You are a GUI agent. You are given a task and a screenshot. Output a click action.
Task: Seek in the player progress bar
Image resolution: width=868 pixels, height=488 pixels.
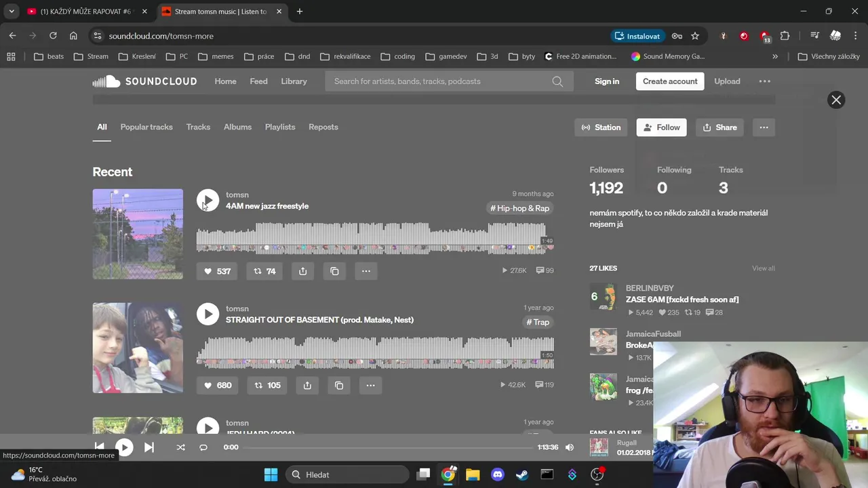point(389,447)
